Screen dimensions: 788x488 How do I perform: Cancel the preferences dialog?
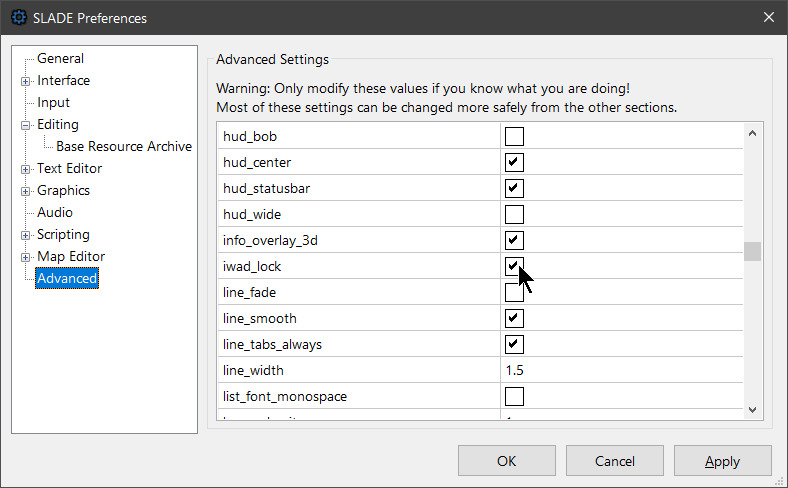click(614, 461)
